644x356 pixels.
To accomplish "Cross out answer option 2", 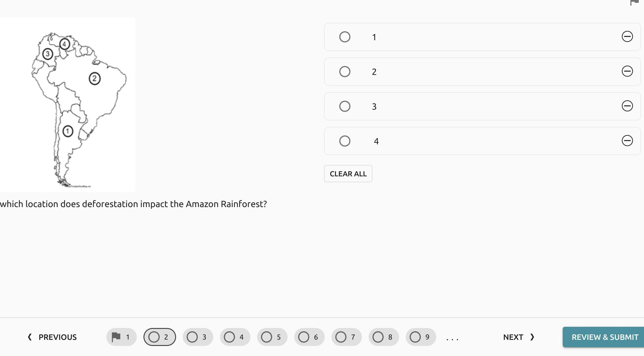I will click(627, 71).
